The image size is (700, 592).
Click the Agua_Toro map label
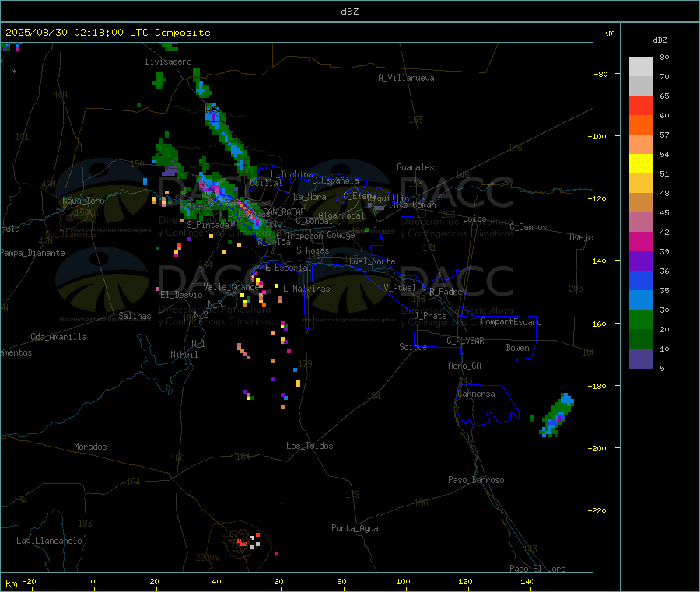pyautogui.click(x=83, y=201)
